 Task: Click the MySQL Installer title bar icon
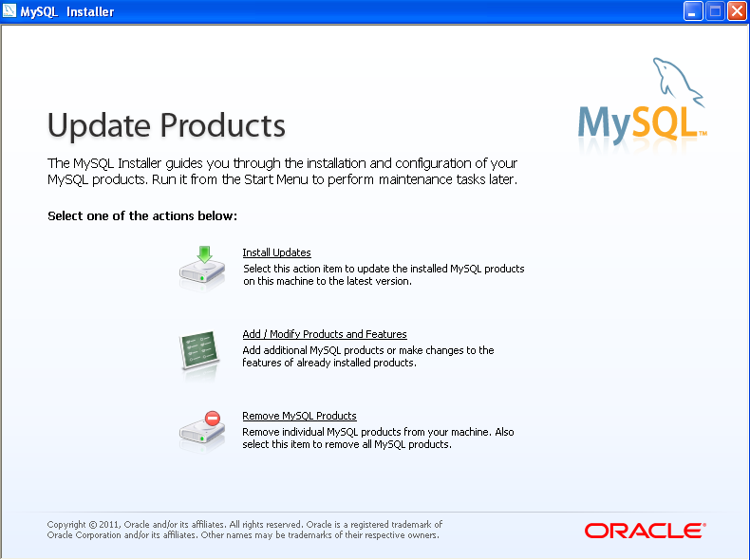[9, 10]
